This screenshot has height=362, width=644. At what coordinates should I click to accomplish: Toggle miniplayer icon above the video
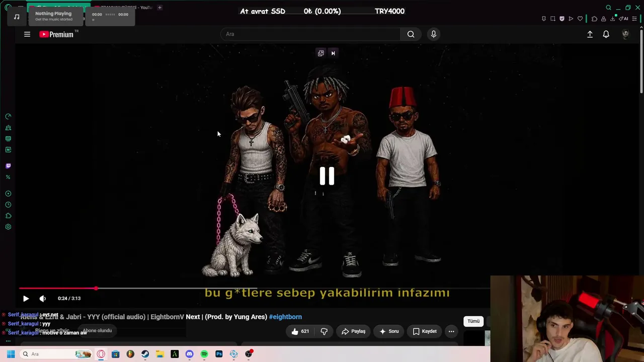coord(321,53)
